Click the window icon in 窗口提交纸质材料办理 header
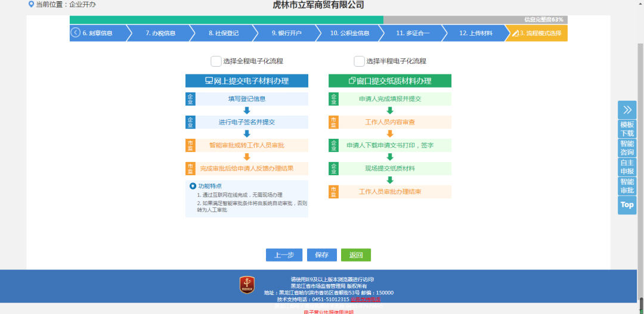This screenshot has height=314, width=644. click(x=352, y=81)
